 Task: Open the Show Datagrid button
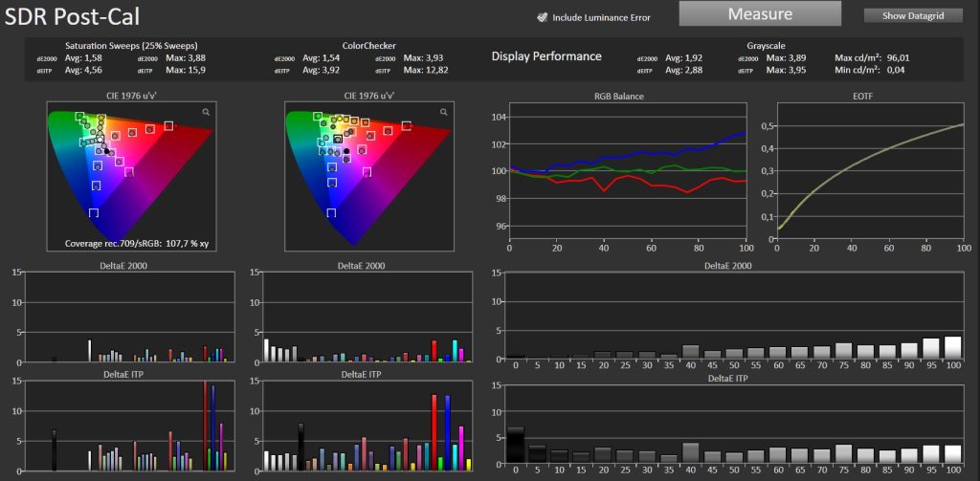click(x=913, y=16)
